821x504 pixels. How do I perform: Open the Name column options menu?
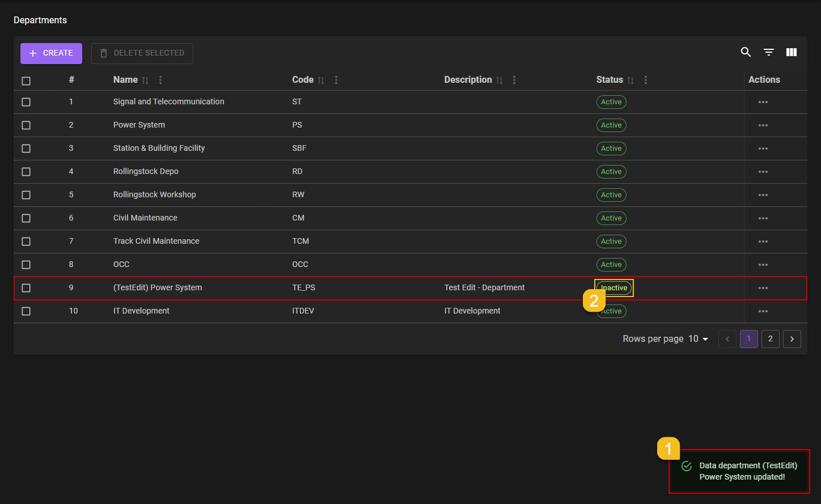[x=160, y=81]
